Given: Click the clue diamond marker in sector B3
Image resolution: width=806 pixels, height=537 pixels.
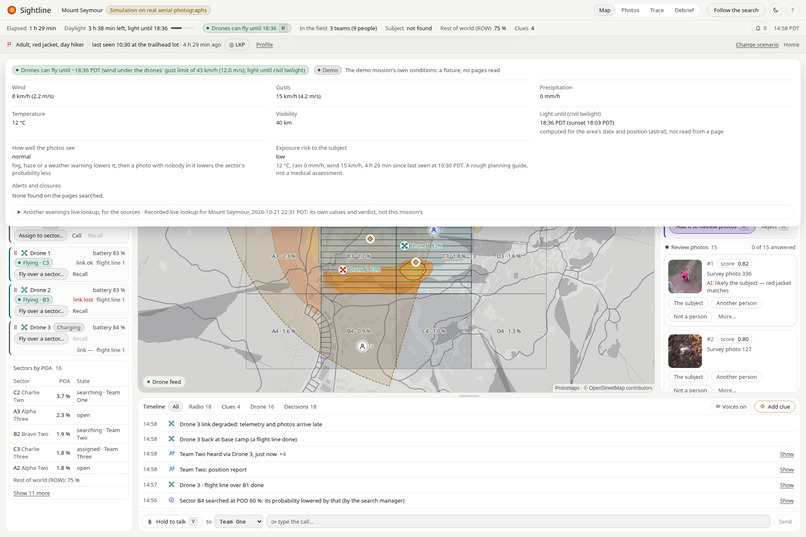Looking at the screenshot, I should [x=370, y=238].
